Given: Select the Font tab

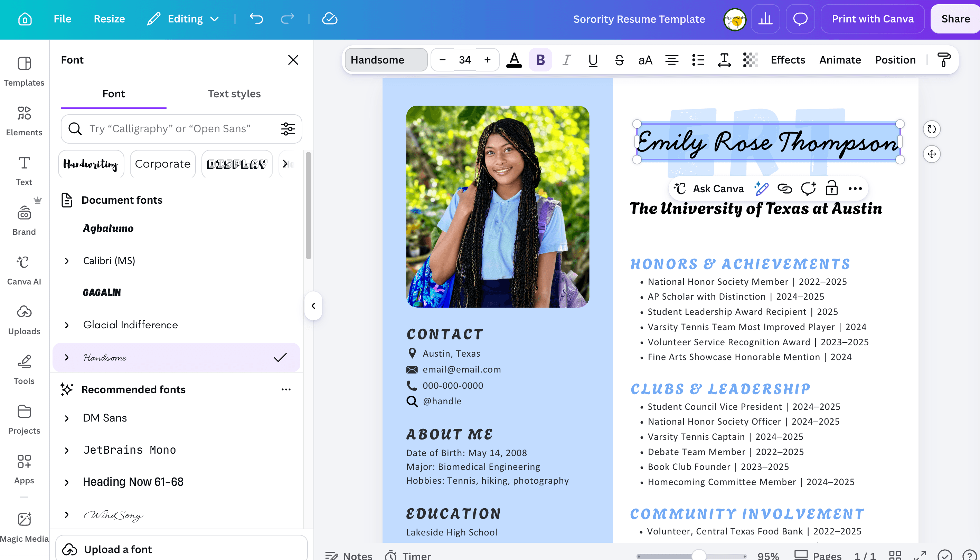Looking at the screenshot, I should (114, 94).
